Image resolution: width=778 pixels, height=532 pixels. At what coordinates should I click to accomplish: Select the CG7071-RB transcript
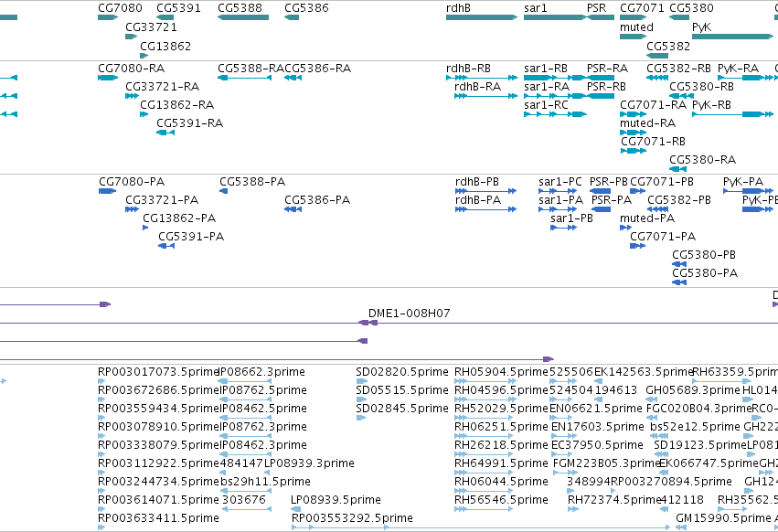(x=634, y=152)
